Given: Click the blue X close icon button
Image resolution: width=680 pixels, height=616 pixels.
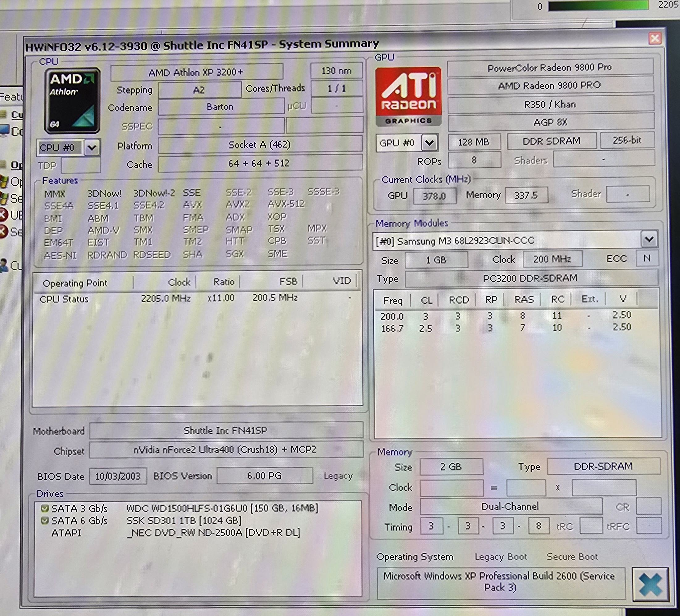Looking at the screenshot, I should coord(650,584).
